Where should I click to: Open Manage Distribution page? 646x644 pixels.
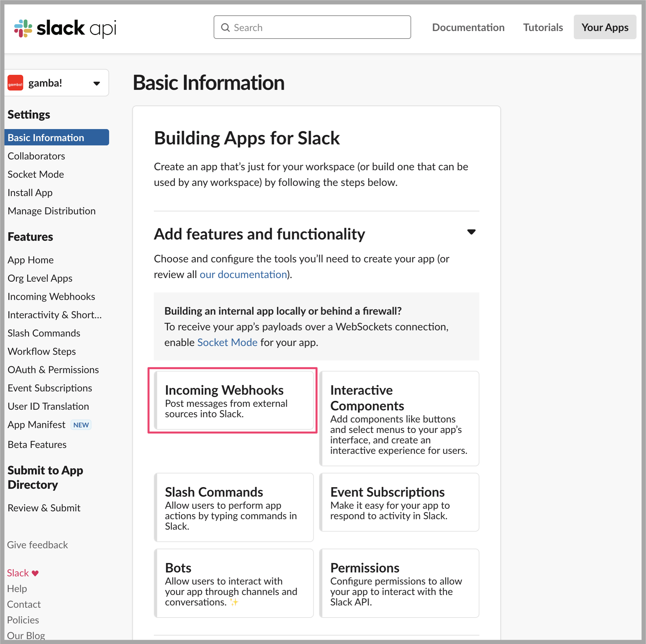click(52, 211)
